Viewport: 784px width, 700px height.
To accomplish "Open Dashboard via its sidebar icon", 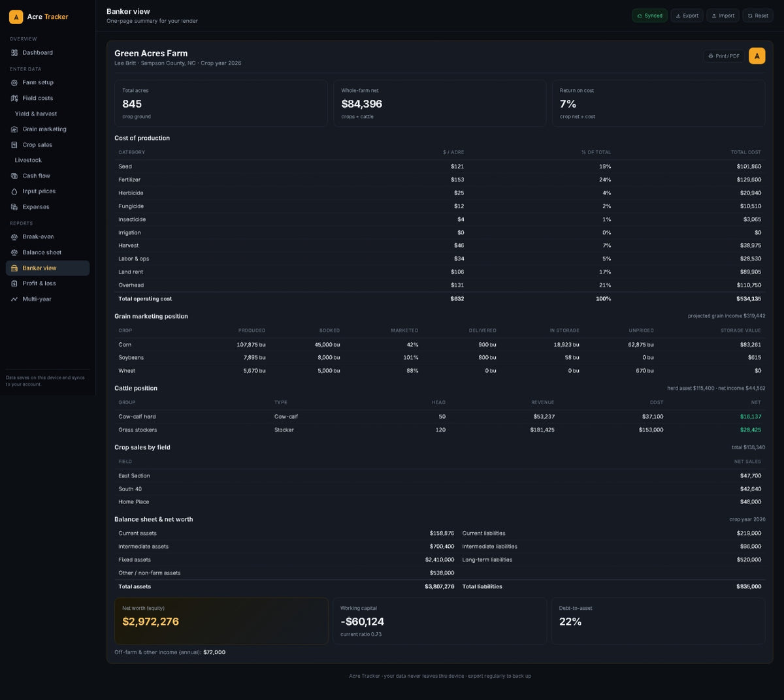I will pos(14,53).
